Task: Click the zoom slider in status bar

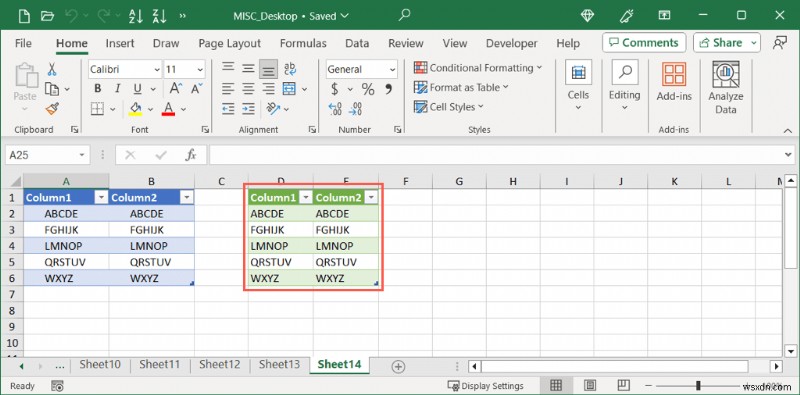Action: point(698,385)
